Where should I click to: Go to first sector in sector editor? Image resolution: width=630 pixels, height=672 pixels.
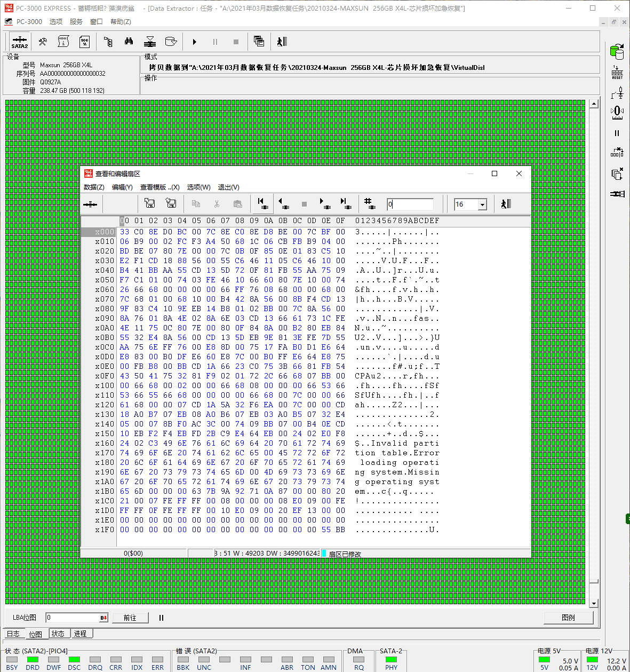(262, 203)
